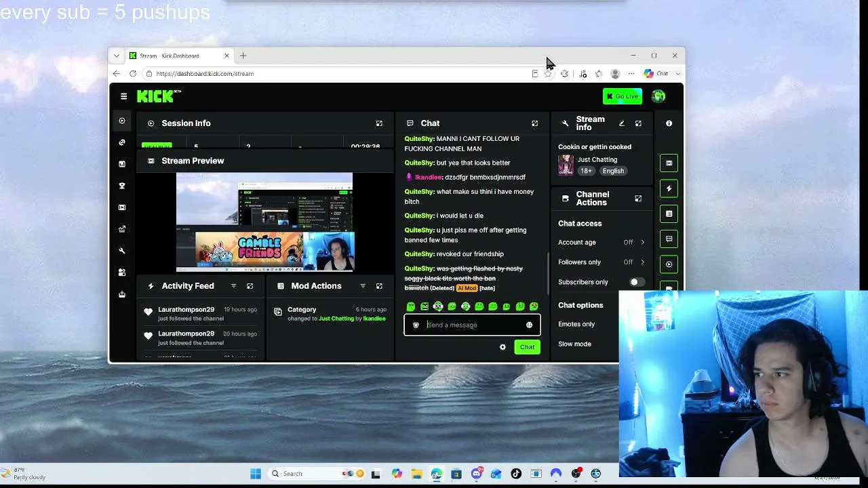Open the browser extensions puzzle icon
868x488 pixels.
pos(564,74)
